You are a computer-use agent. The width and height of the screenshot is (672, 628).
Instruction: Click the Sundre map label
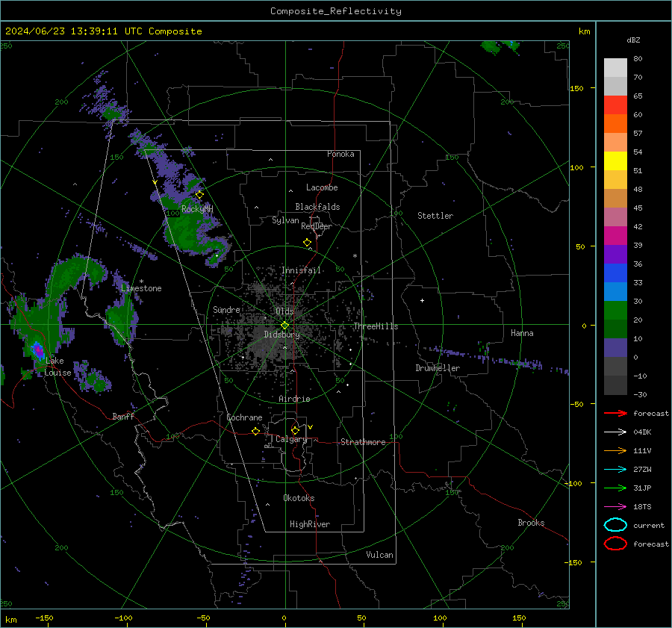[226, 309]
